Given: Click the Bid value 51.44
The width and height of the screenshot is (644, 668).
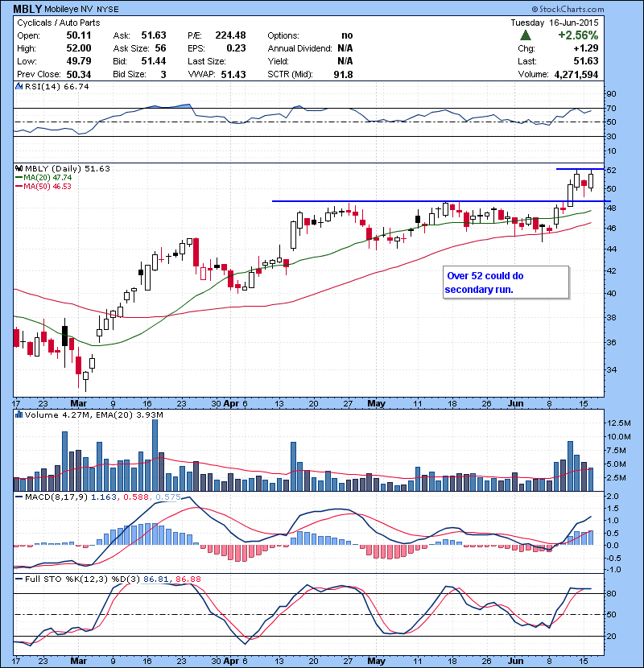Looking at the screenshot, I should (x=154, y=61).
